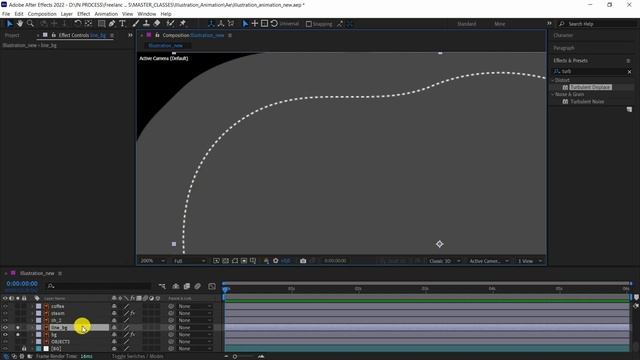Screen dimensions: 640x360
Task: Select the Hand tool
Action: (20, 24)
